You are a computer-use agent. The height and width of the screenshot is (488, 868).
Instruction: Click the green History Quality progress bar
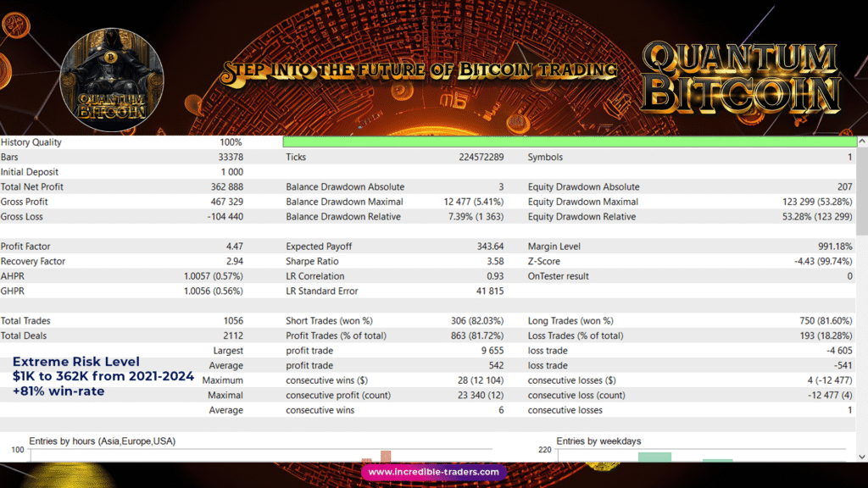pos(570,142)
